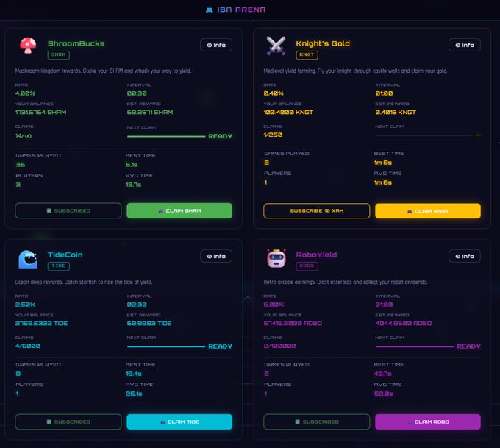Screen dimensions: 500x448
Task: Click the 02:30 interval value
Action: pyautogui.click(x=137, y=305)
